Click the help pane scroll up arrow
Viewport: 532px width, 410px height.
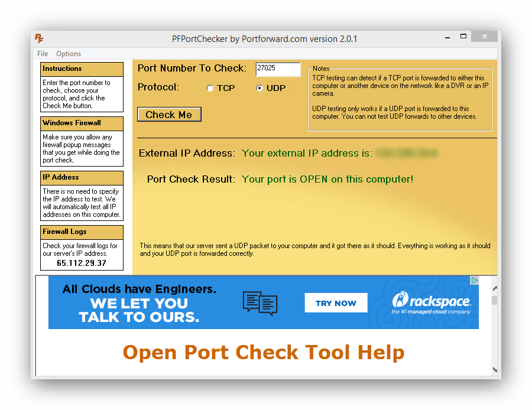495,288
